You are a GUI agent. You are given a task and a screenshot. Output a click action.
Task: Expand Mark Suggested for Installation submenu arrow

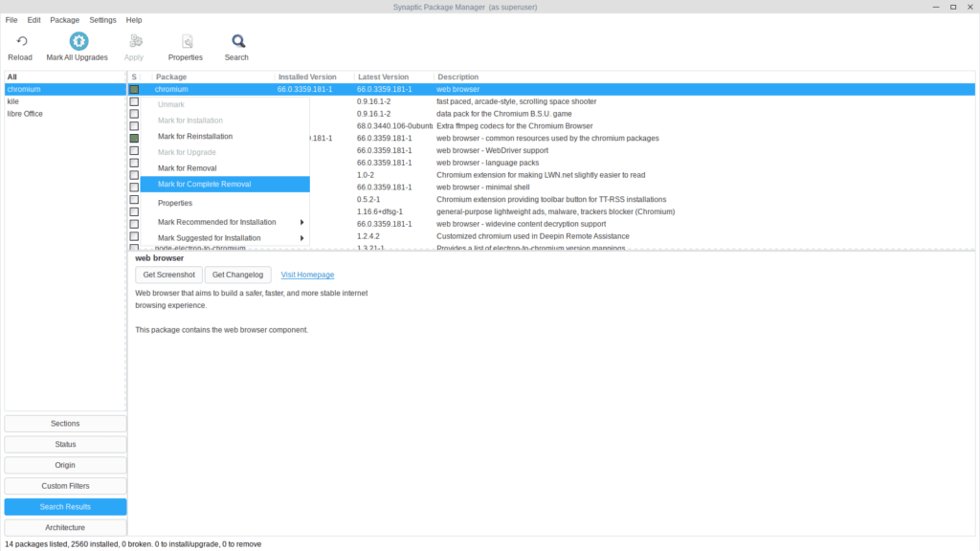coord(301,238)
